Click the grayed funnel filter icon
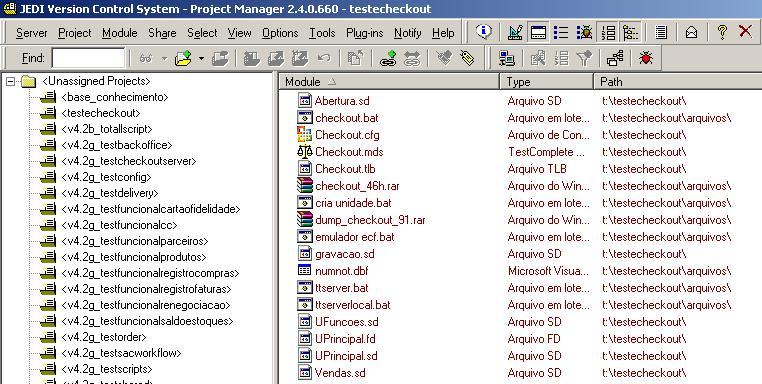 click(584, 59)
